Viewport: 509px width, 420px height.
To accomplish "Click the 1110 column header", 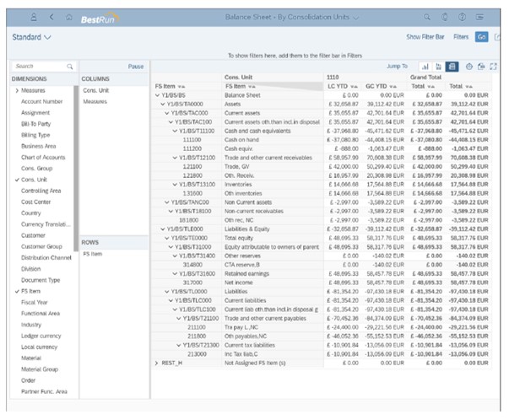I will click(x=333, y=78).
